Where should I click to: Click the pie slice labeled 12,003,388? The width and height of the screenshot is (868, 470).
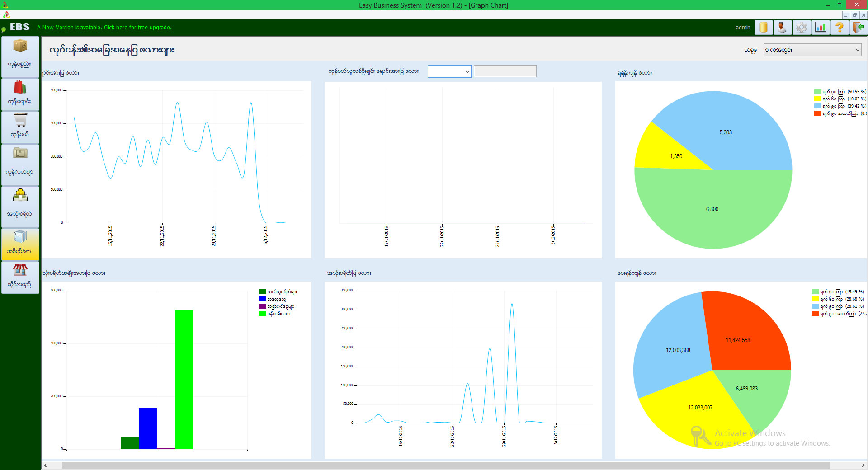tap(678, 350)
